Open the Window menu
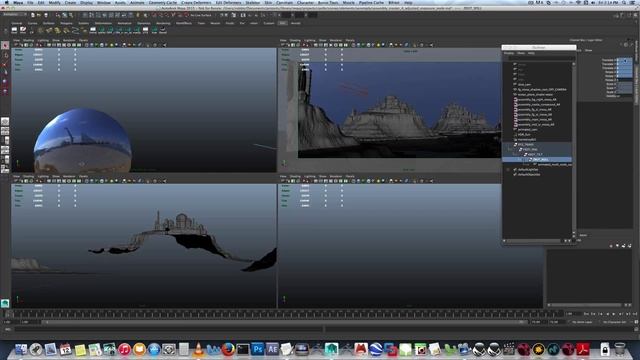The height and width of the screenshot is (360, 640). [104, 2]
